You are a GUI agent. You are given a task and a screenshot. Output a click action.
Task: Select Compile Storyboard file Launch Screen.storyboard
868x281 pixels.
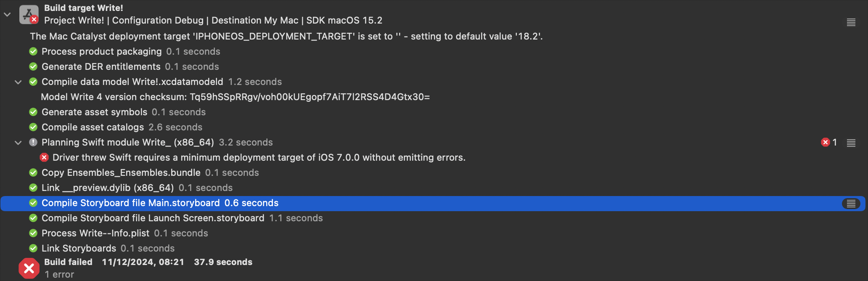[x=434, y=218]
